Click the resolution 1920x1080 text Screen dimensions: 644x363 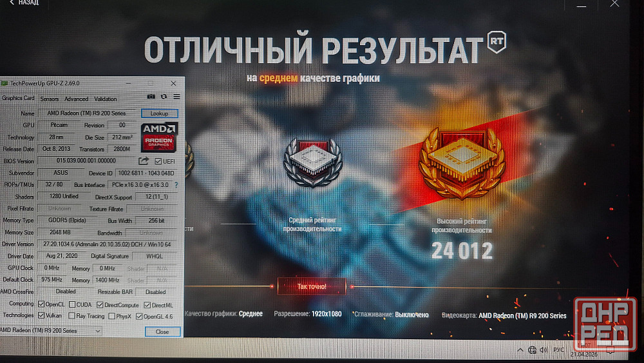pyautogui.click(x=326, y=313)
